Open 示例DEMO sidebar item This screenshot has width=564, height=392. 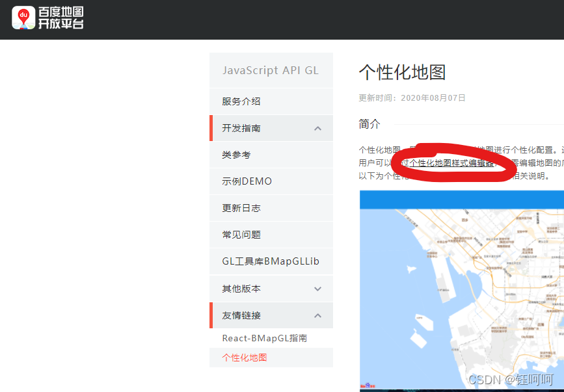tap(271, 181)
